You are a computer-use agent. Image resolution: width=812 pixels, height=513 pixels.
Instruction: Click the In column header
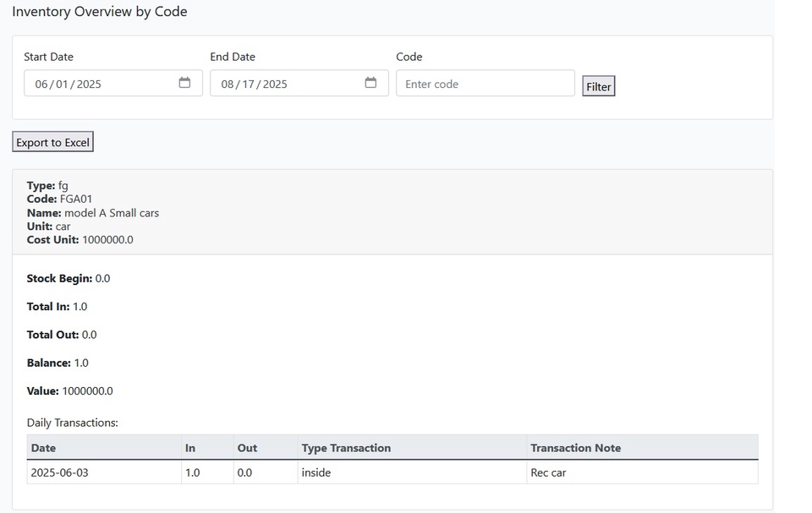click(x=190, y=448)
